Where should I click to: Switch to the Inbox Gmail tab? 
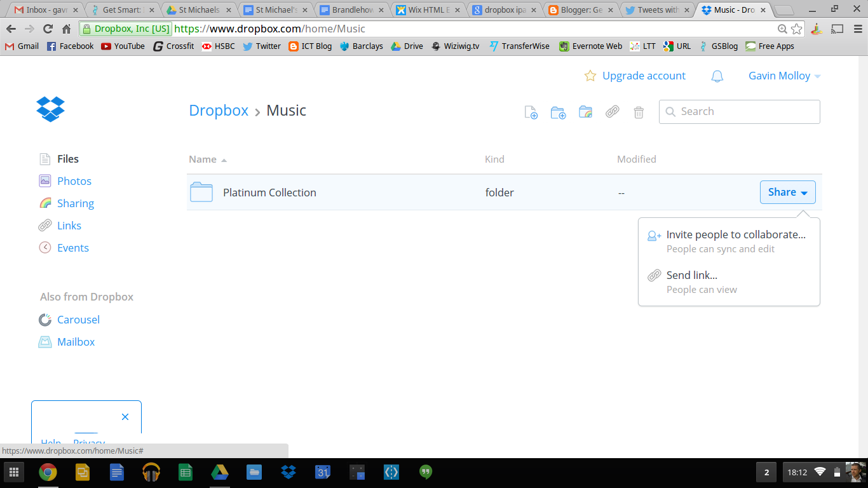(x=45, y=10)
